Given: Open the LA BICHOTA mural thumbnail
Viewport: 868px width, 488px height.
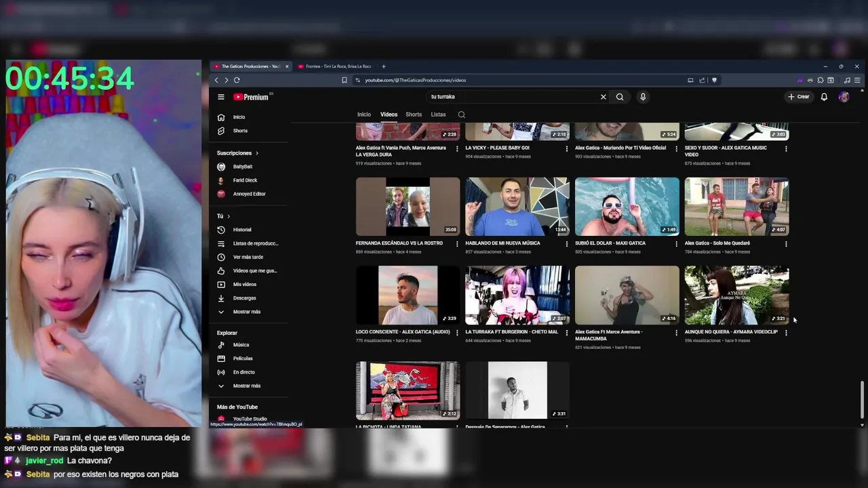Looking at the screenshot, I should coord(408,390).
